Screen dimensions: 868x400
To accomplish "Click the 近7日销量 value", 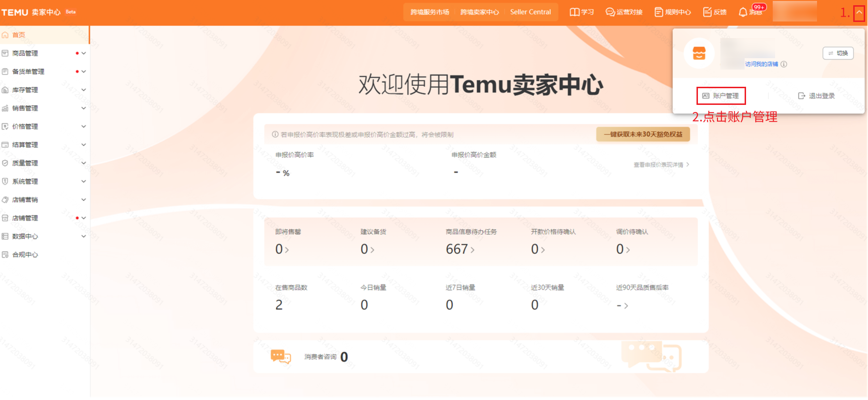I will pos(450,305).
